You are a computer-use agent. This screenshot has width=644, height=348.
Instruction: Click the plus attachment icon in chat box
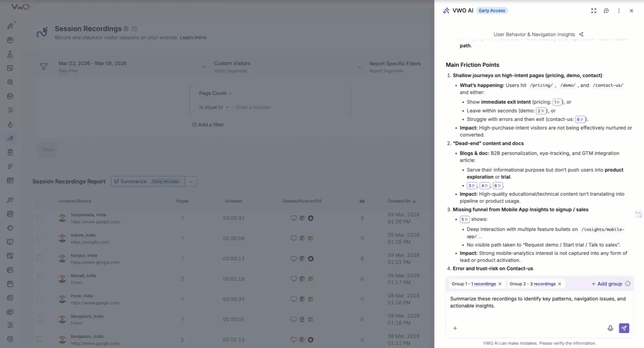tap(455, 328)
